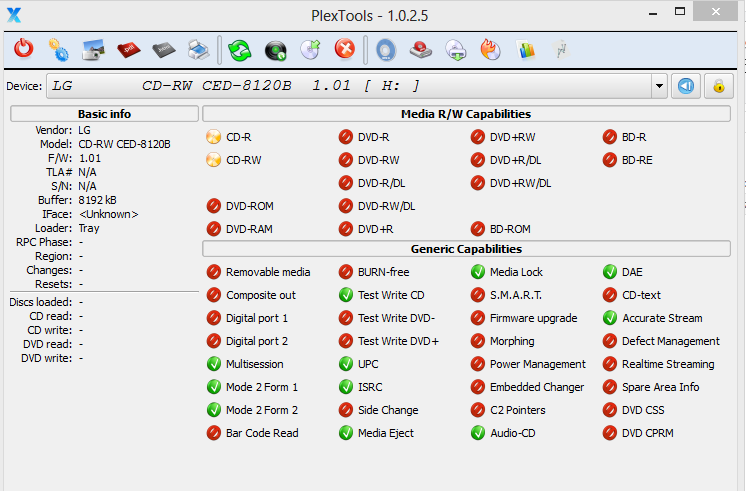This screenshot has width=746, height=491.
Task: Click the Generic Capabilities header
Action: [466, 249]
